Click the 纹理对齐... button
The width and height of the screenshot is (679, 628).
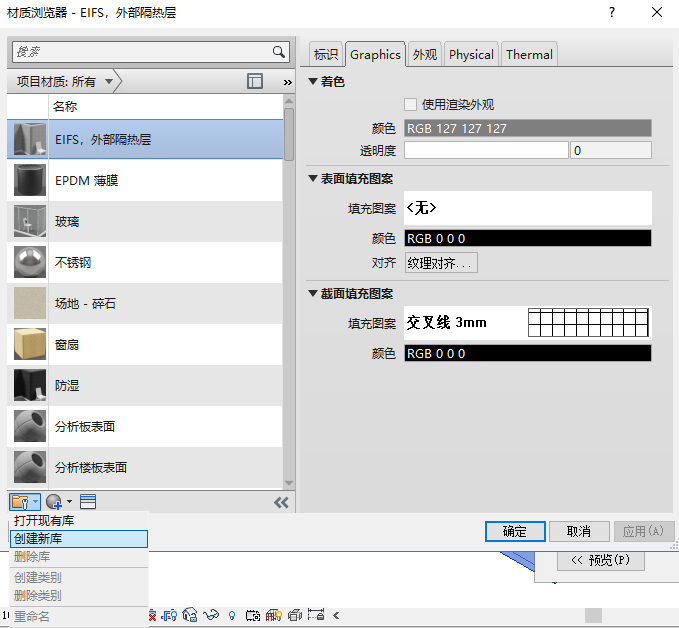point(441,263)
